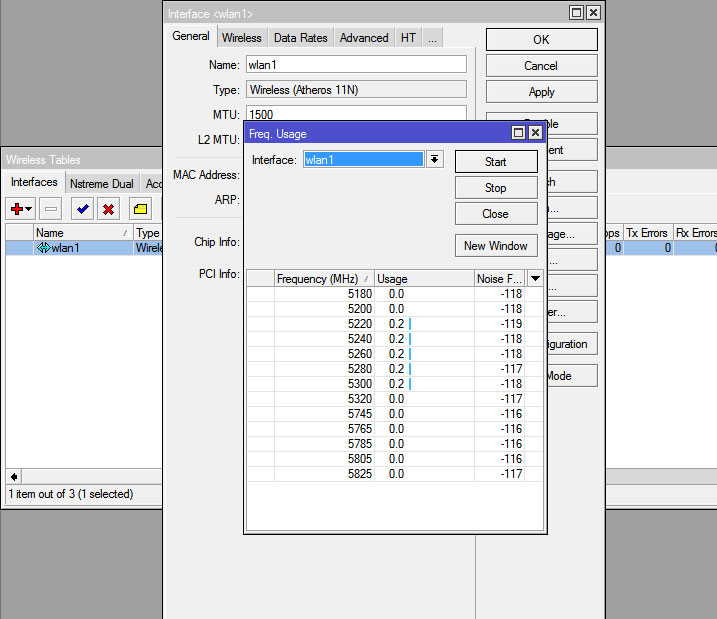Viewport: 717px width, 619px height.
Task: Click the blue checkmark Enable icon
Action: 83,209
